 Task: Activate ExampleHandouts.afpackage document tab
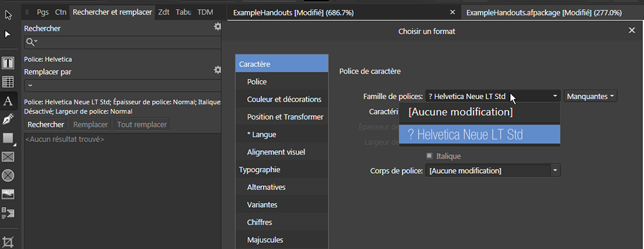tap(544, 13)
